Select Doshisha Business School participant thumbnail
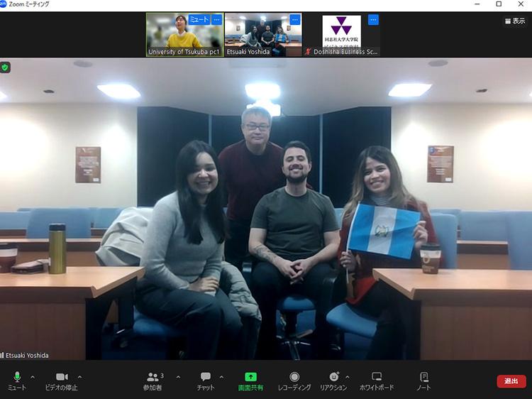532x399 pixels. pyautogui.click(x=342, y=35)
